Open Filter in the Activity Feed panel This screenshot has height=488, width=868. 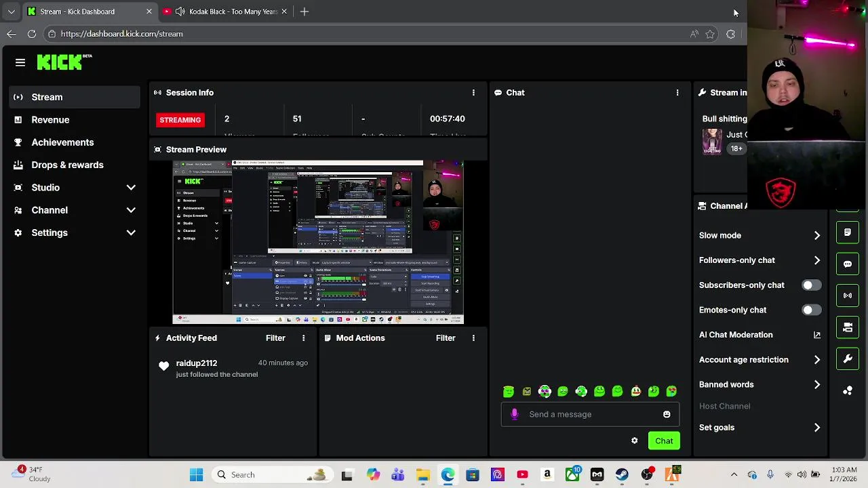point(275,338)
